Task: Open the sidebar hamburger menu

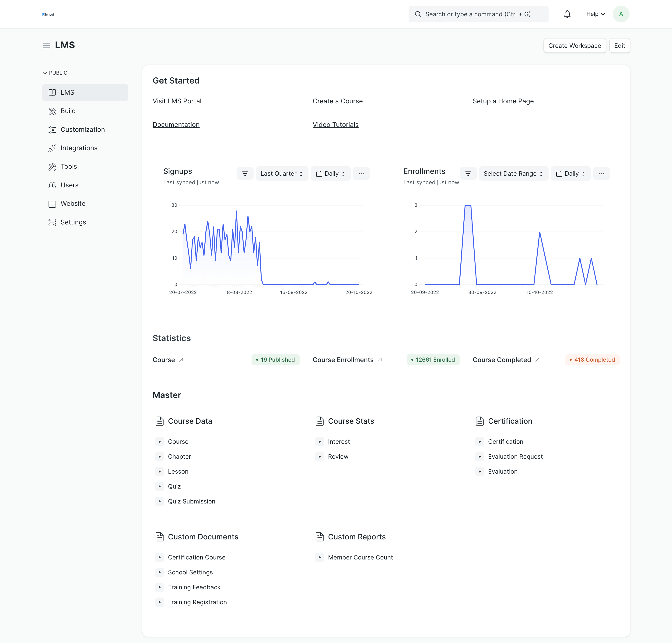Action: point(47,45)
